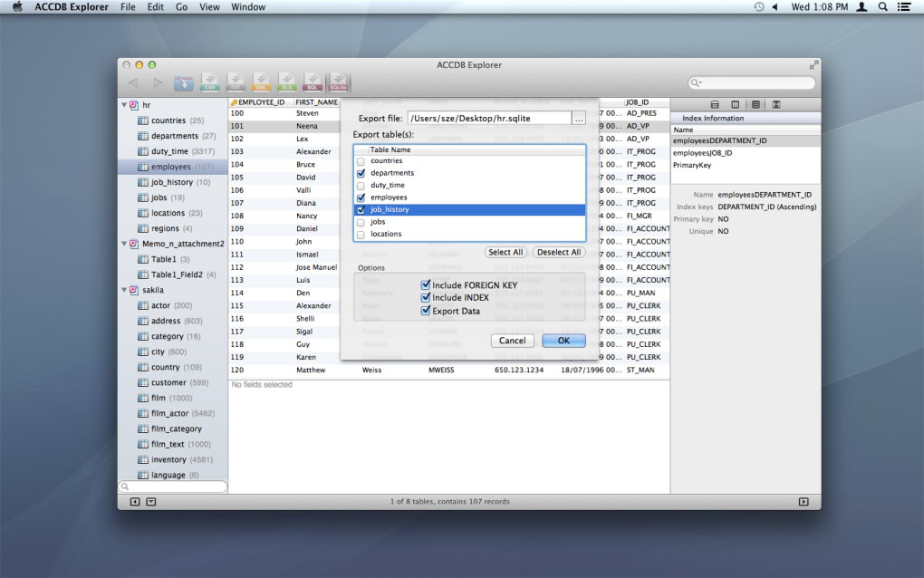
Task: Select PrimaryKey index row
Action: pos(746,166)
